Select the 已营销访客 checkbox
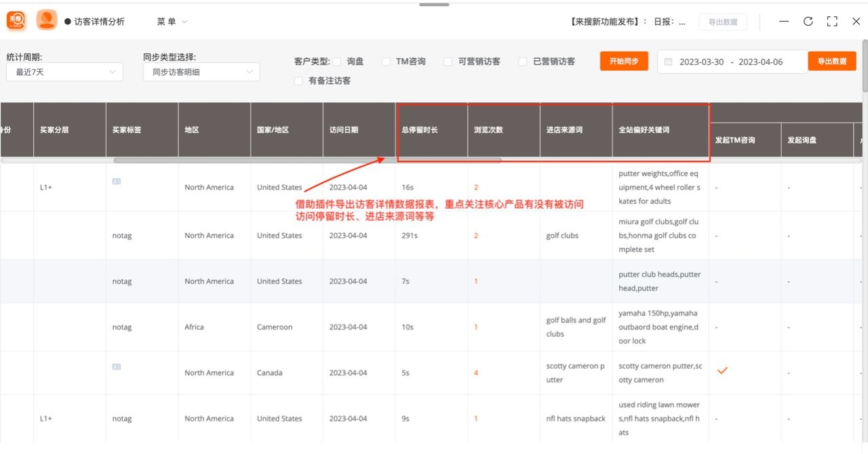The image size is (868, 454). click(x=522, y=62)
